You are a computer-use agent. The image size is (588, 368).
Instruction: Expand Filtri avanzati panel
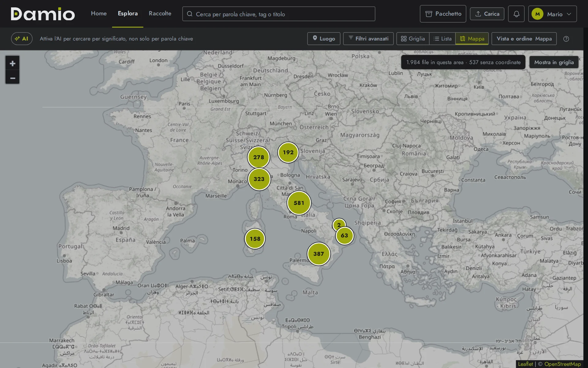point(368,39)
